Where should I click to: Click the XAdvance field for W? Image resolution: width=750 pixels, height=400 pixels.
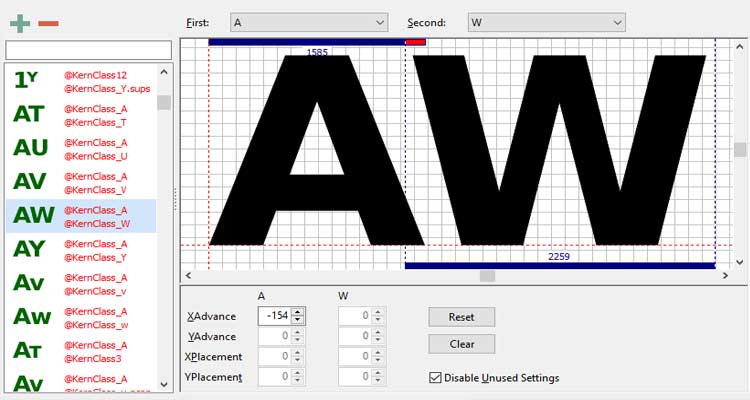(354, 316)
